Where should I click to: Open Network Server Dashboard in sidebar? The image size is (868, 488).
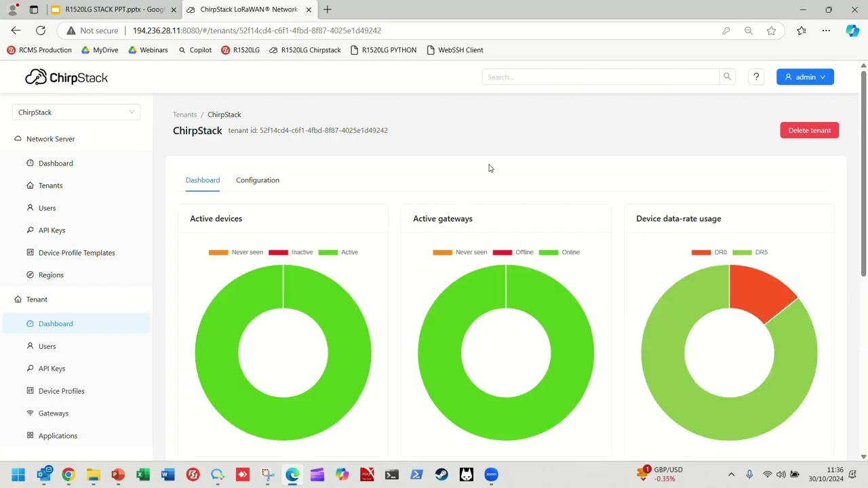(x=56, y=163)
